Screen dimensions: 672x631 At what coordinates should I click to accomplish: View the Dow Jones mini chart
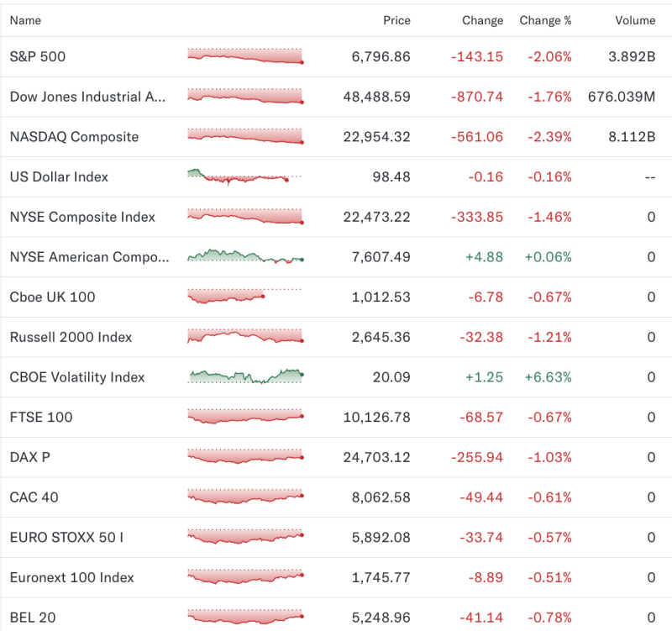coord(244,97)
